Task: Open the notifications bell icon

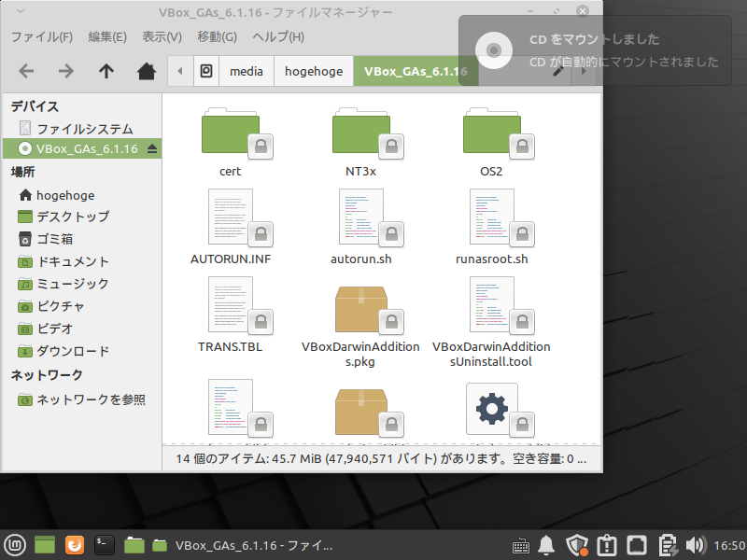Action: tap(546, 545)
